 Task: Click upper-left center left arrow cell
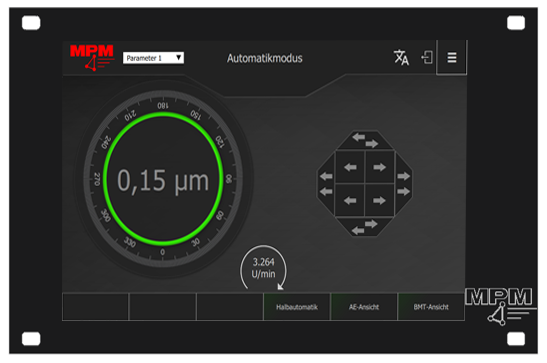tap(350, 167)
